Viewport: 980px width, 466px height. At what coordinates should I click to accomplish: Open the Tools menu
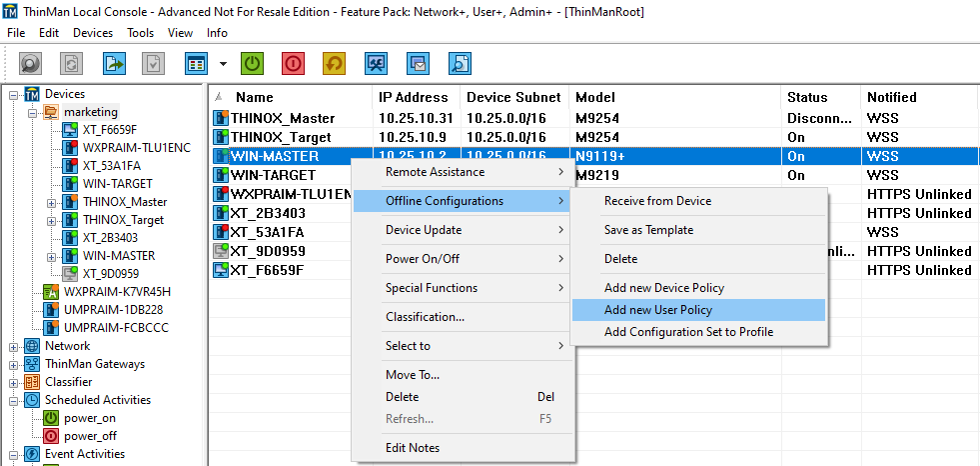point(140,33)
